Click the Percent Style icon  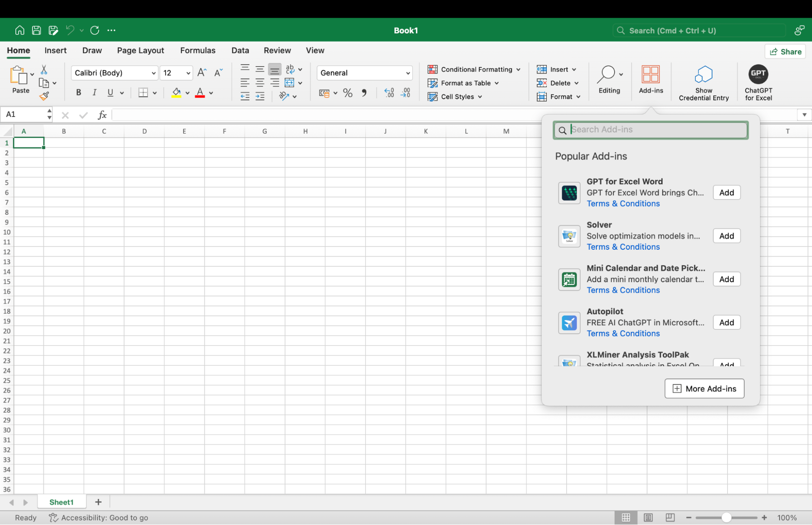pos(347,93)
